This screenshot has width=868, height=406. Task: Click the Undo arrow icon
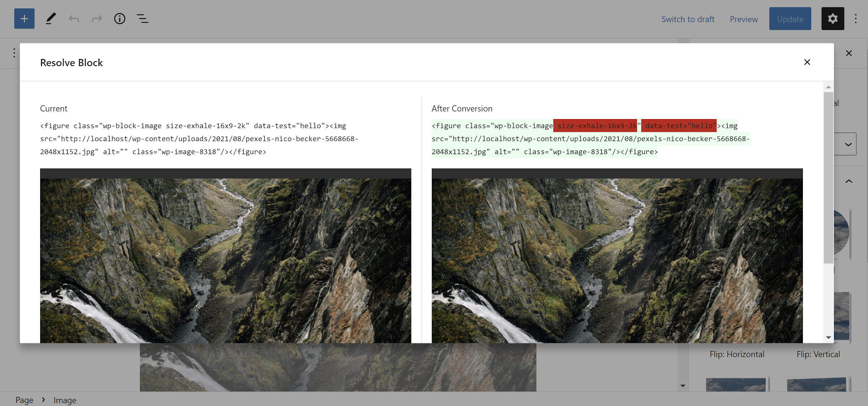[x=74, y=18]
